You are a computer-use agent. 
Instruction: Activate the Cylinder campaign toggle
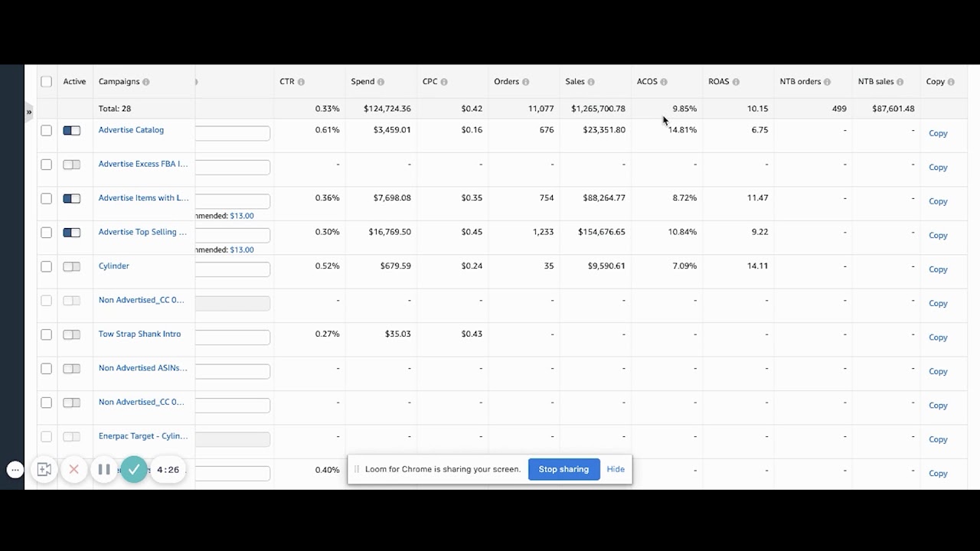coord(72,267)
